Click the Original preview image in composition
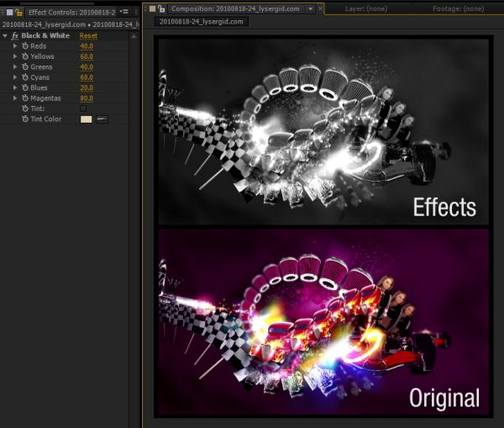Image resolution: width=504 pixels, height=428 pixels. pos(323,322)
